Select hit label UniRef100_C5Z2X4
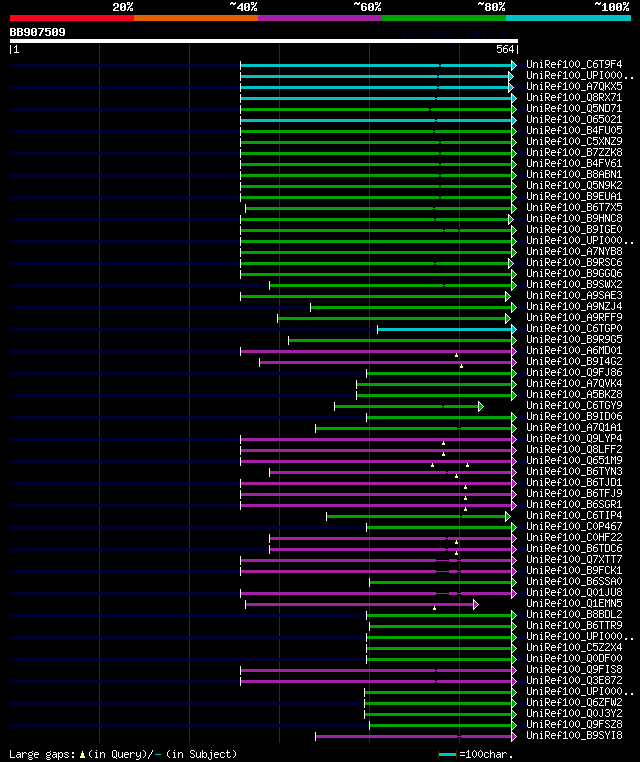 tap(574, 647)
